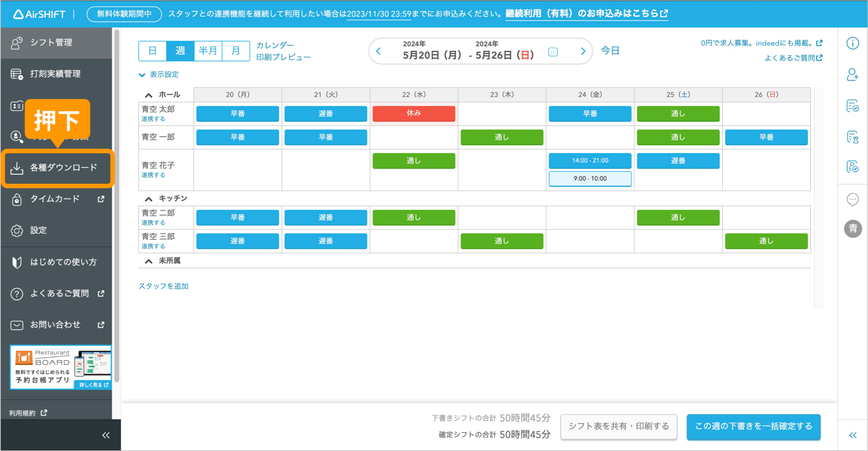Click the AirSHIFT logo
Viewport: 868px width, 451px height.
point(39,14)
